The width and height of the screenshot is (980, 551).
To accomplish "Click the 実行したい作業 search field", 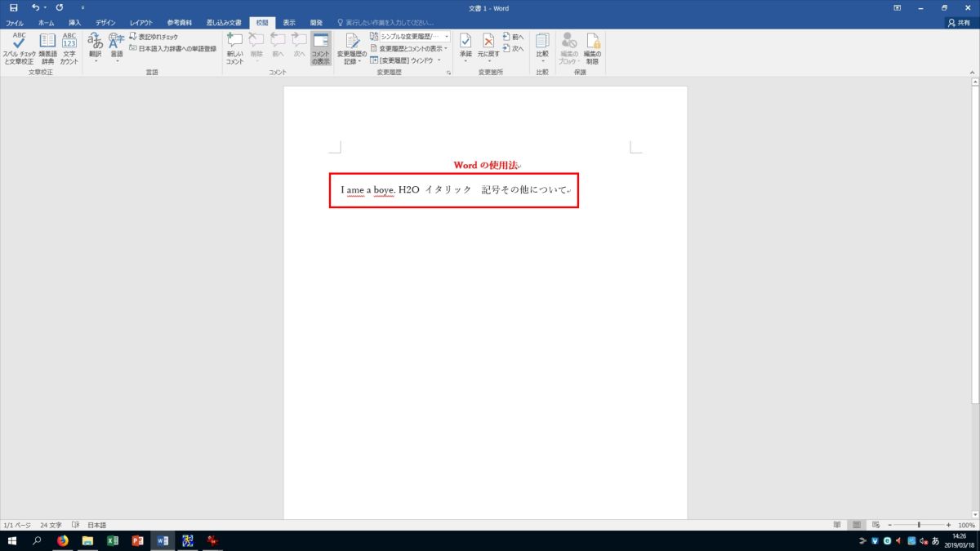I will coord(385,23).
